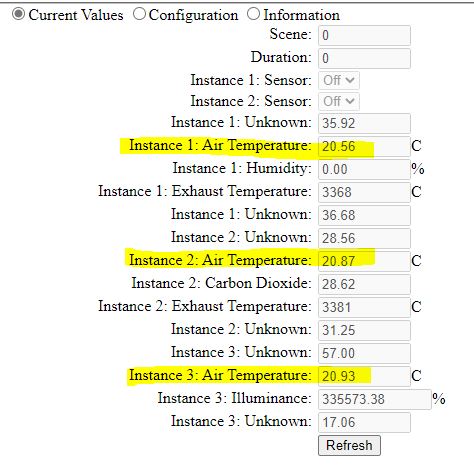Click the Instance 1 Humidity value field
Screen dimensions: 474x469
(x=364, y=169)
